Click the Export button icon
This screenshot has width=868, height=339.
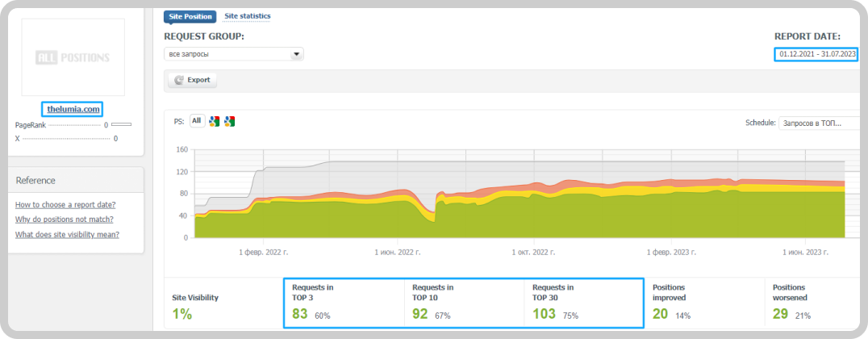(x=179, y=80)
